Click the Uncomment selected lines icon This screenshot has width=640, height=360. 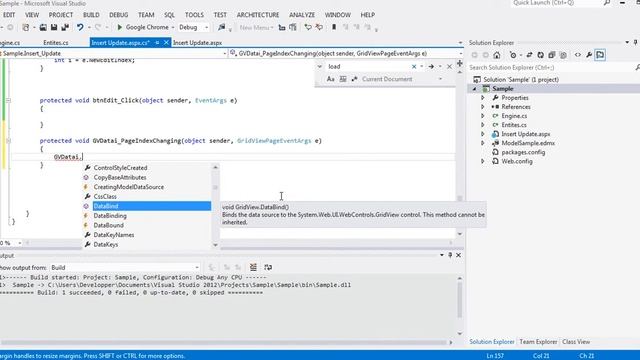coord(293,27)
